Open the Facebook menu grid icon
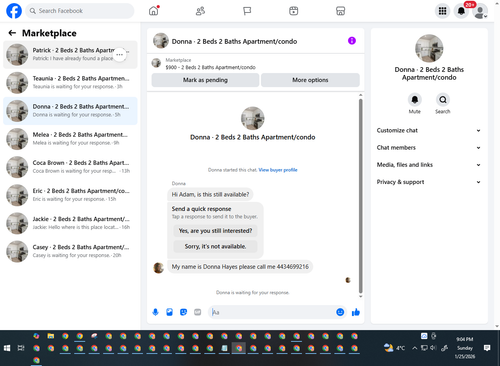The image size is (500, 366). [442, 11]
